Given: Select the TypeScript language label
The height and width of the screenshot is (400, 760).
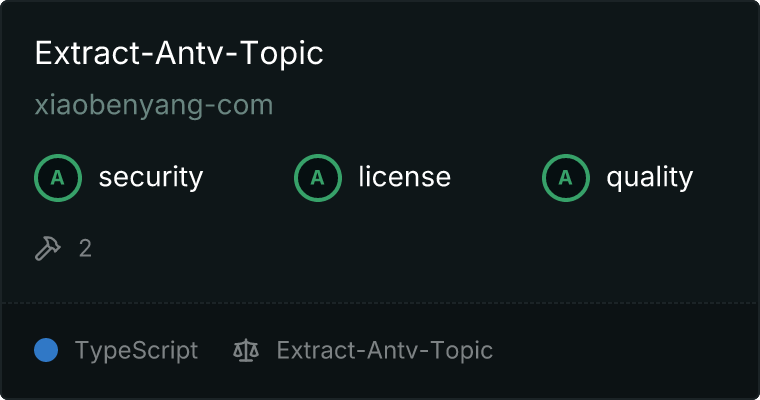Looking at the screenshot, I should [136, 350].
